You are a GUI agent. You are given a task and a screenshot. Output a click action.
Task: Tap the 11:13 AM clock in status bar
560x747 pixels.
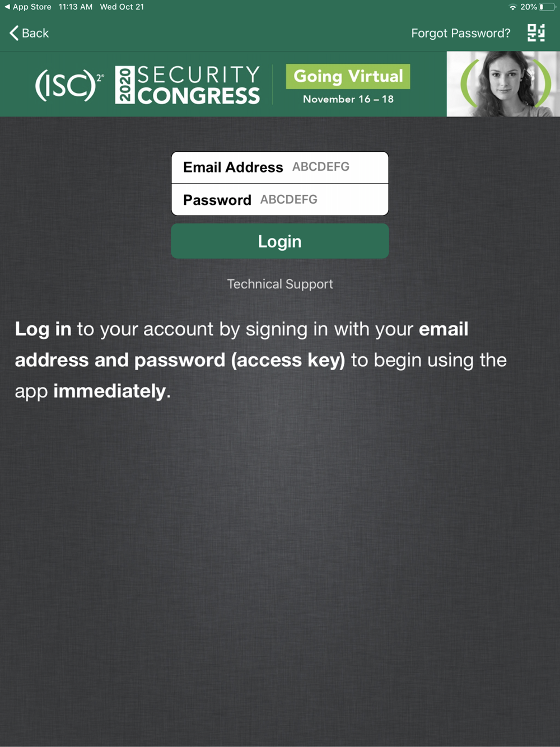[76, 7]
